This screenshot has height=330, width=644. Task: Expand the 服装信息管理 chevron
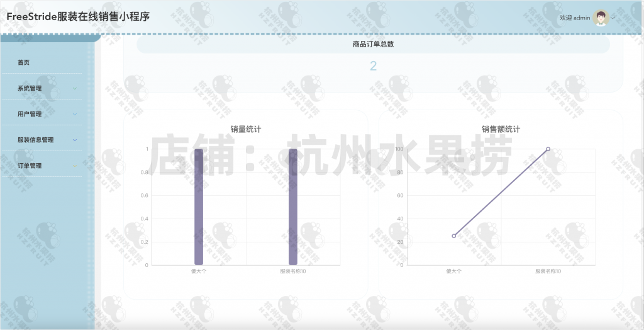(x=75, y=140)
